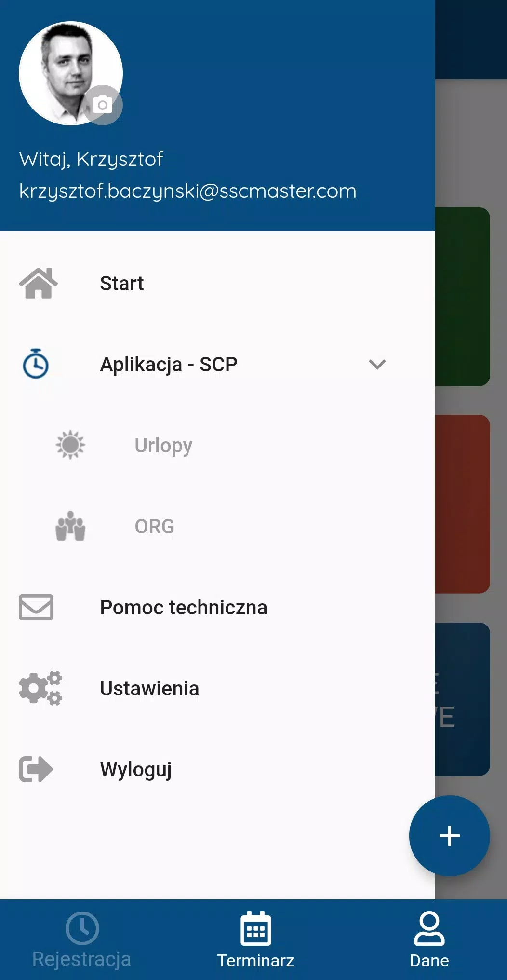Click the sun icon next to Urlopy
This screenshot has height=980, width=507.
70,445
